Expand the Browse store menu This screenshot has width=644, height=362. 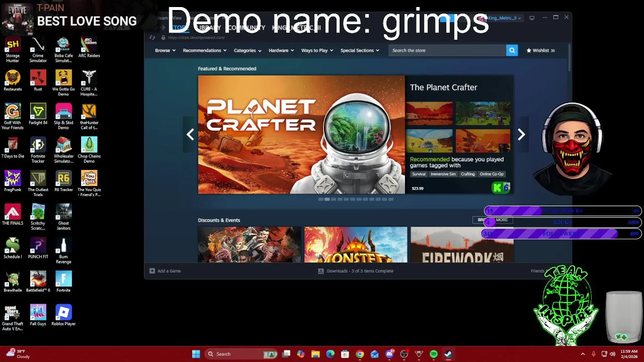coord(165,50)
